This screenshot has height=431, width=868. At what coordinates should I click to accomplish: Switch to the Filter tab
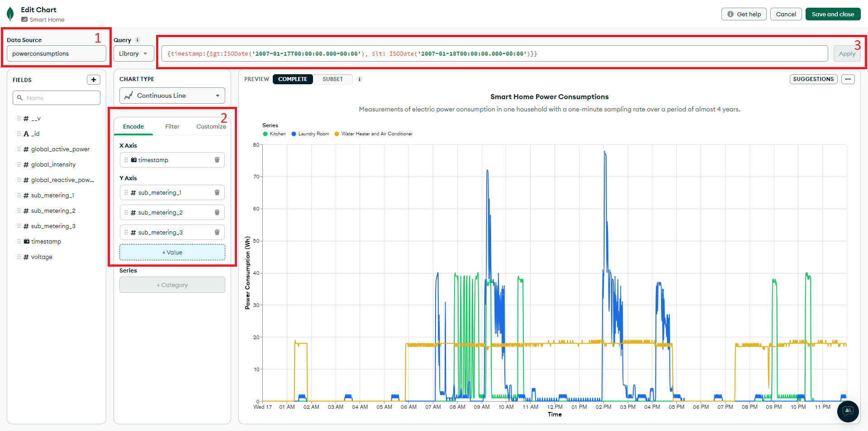(x=172, y=127)
